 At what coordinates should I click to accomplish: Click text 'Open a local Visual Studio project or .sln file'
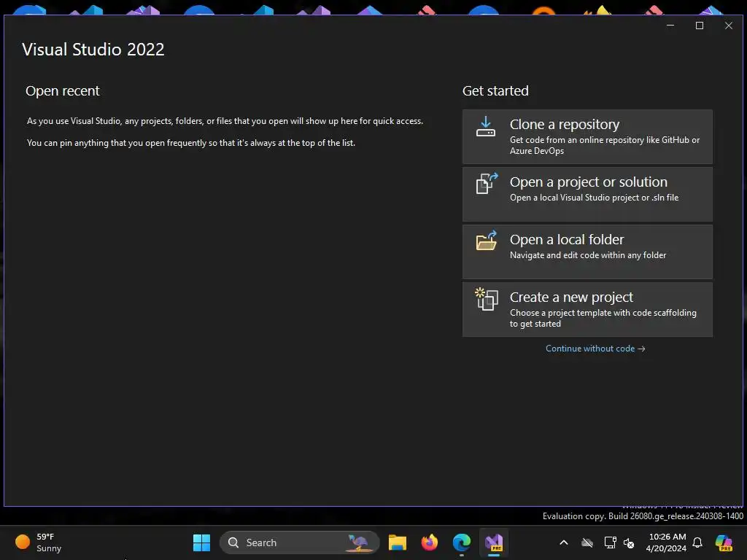click(x=594, y=198)
